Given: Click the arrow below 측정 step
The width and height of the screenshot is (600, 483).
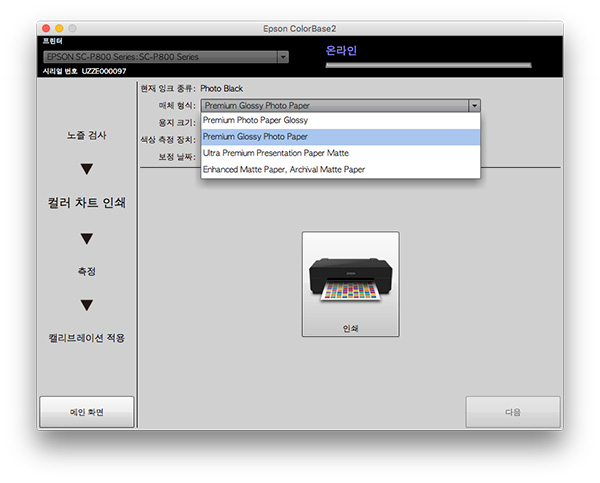Looking at the screenshot, I should coord(86,305).
